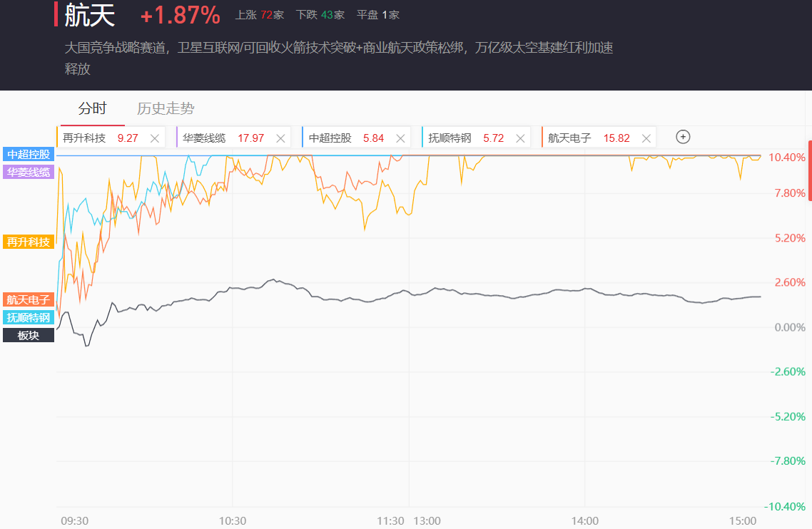Screen dimensions: 812x529
Task: Open the 历史走势 tab
Action: [166, 108]
